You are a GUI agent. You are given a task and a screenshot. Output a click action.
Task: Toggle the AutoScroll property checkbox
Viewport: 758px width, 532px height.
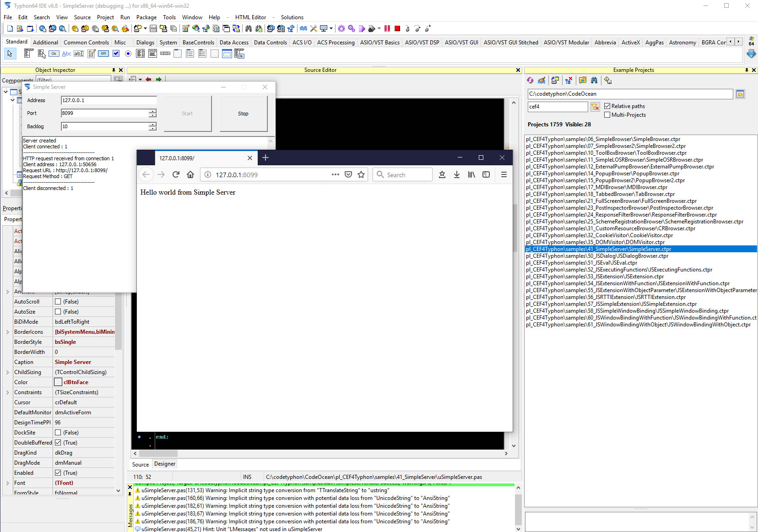click(x=58, y=302)
